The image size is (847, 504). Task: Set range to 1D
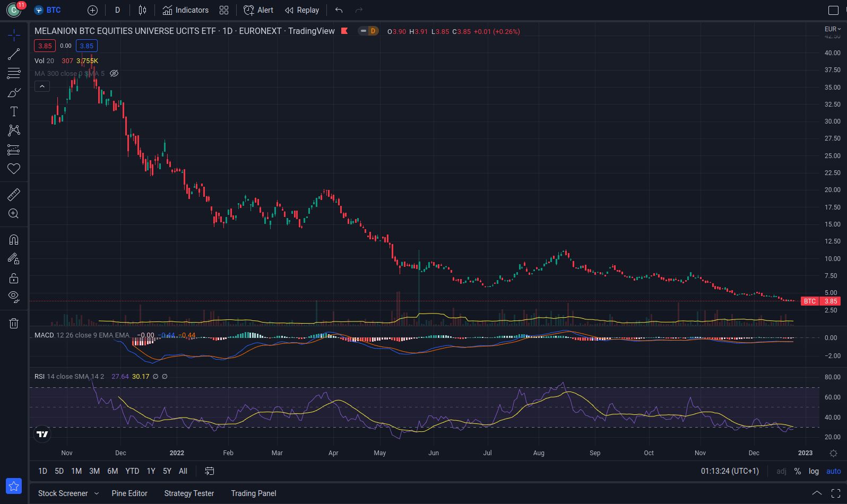pyautogui.click(x=43, y=471)
